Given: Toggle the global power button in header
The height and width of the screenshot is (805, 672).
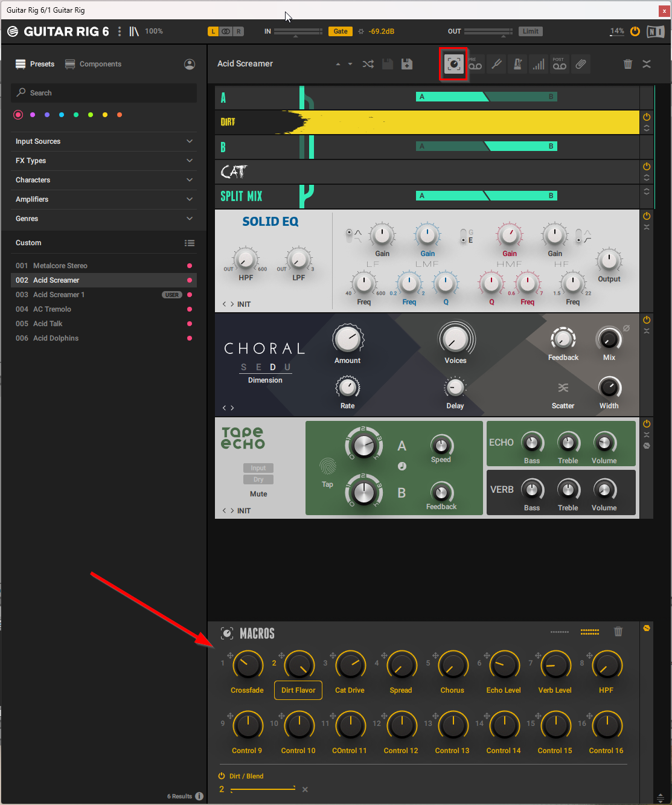Looking at the screenshot, I should coord(635,31).
